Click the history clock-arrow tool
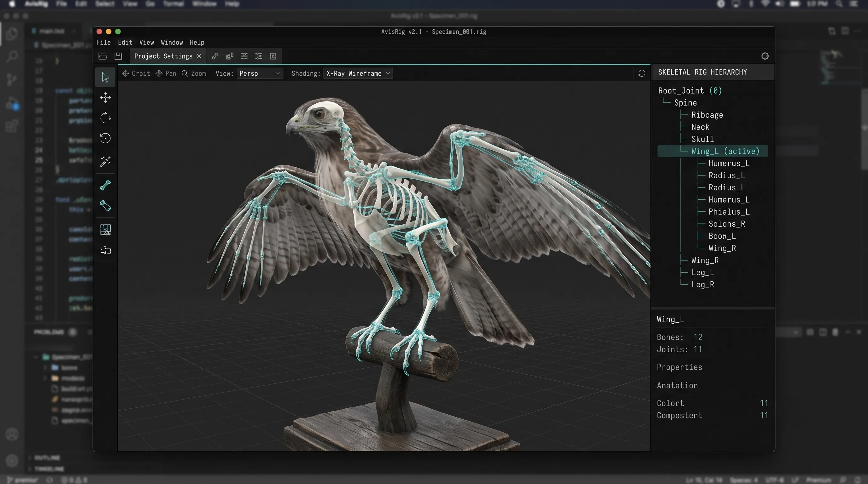Viewport: 868px width, 484px height. pos(105,138)
